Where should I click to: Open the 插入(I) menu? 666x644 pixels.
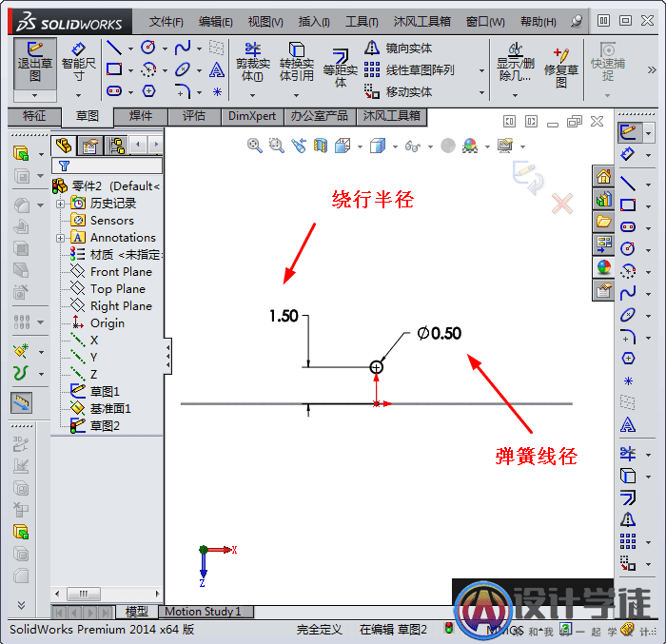314,21
